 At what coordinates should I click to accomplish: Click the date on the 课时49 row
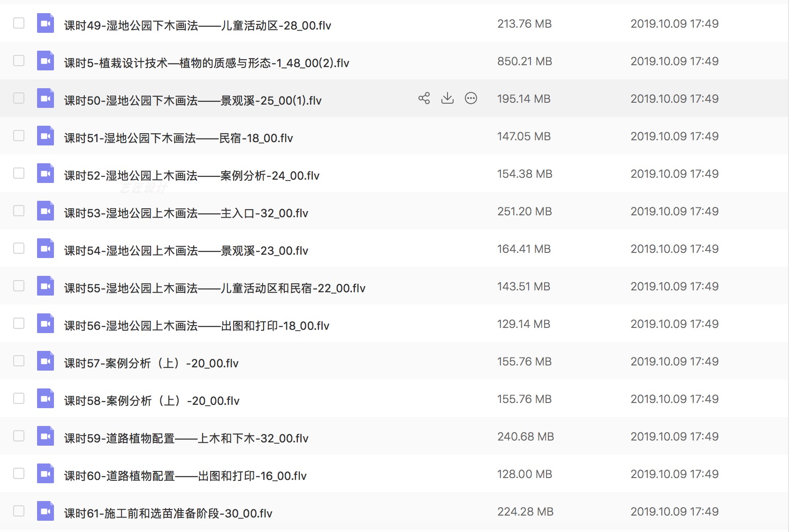pos(675,23)
